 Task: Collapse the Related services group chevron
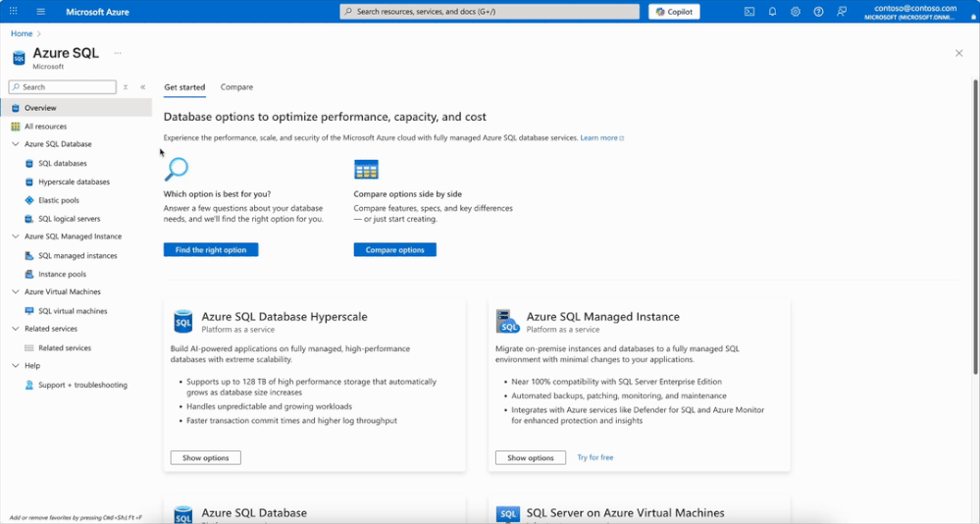(x=16, y=329)
